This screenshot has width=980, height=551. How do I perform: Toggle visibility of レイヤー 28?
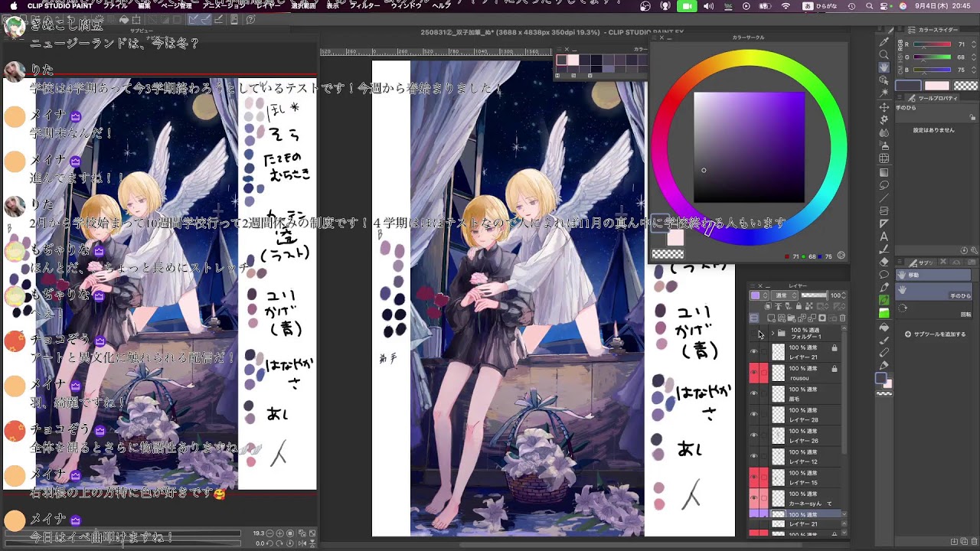point(753,415)
